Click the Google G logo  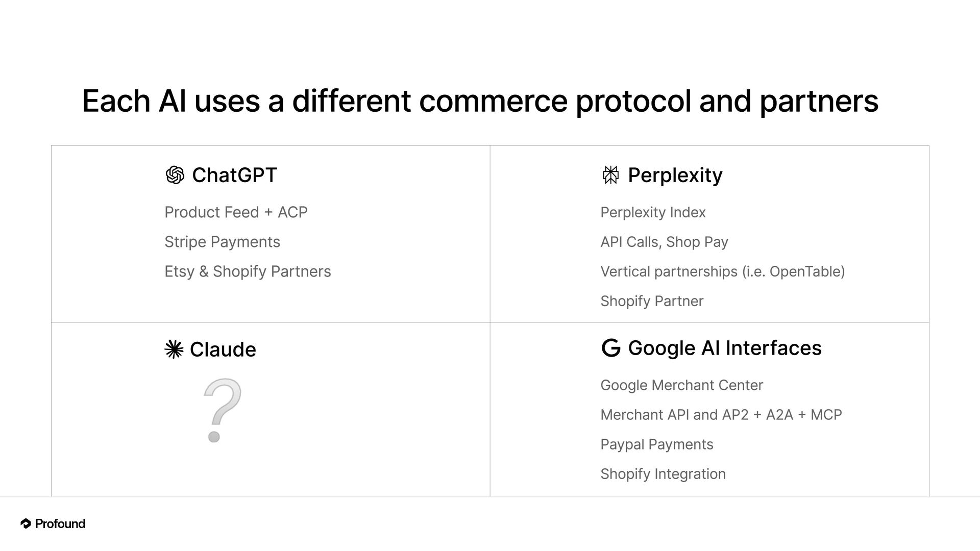point(610,348)
